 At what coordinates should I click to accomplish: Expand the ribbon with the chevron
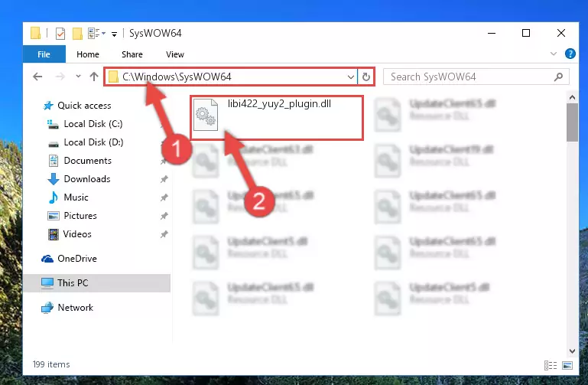tap(553, 54)
